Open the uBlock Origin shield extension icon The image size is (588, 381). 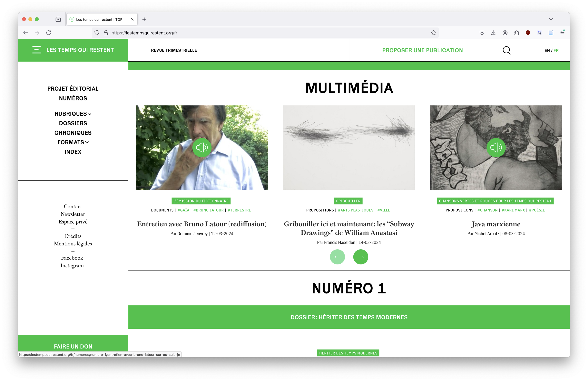(528, 33)
